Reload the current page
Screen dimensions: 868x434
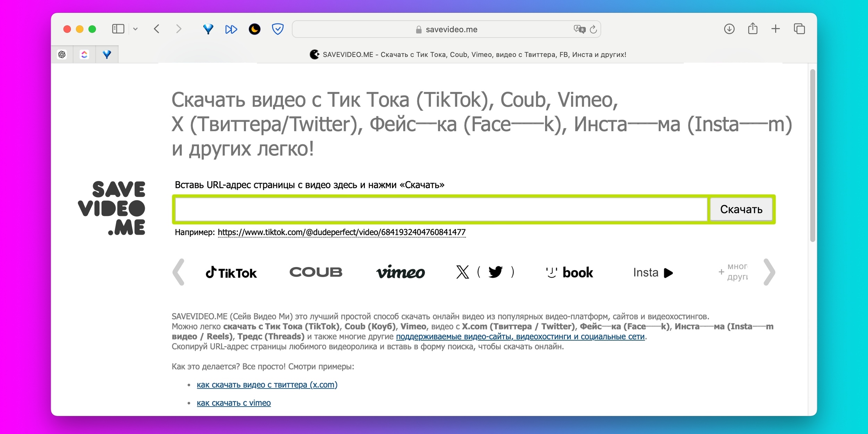tap(593, 30)
